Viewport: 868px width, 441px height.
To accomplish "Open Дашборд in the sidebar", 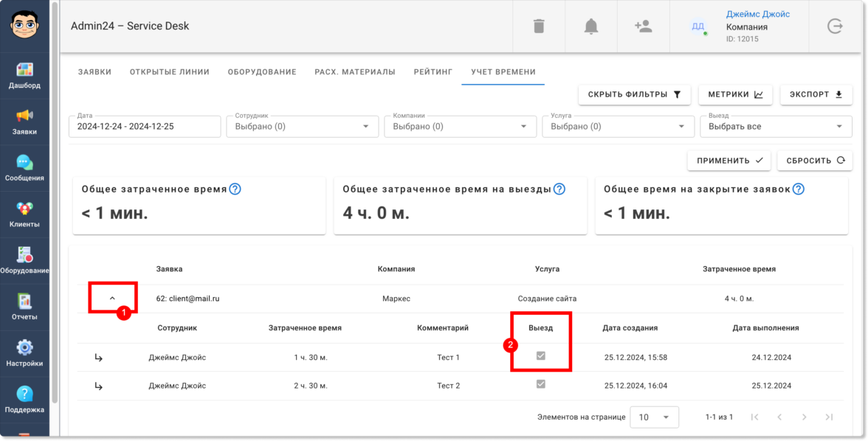I will point(24,75).
